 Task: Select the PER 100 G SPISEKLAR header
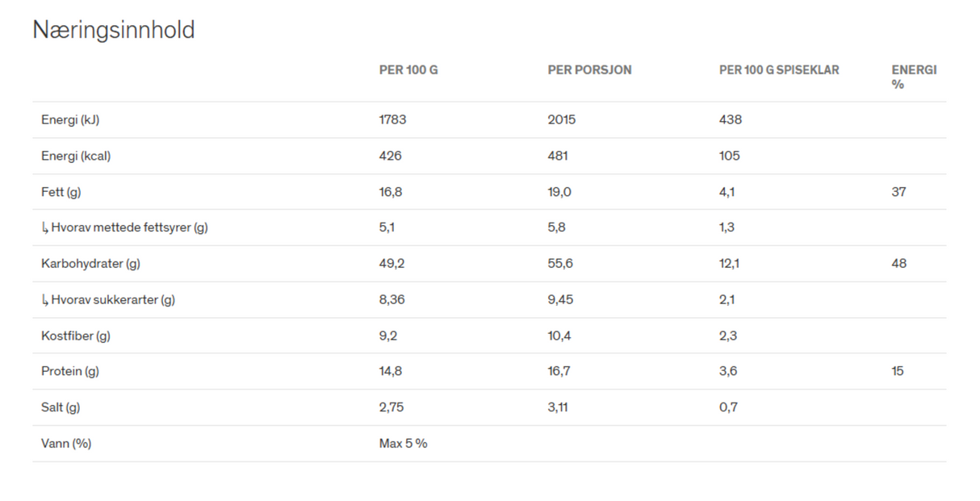coord(779,70)
